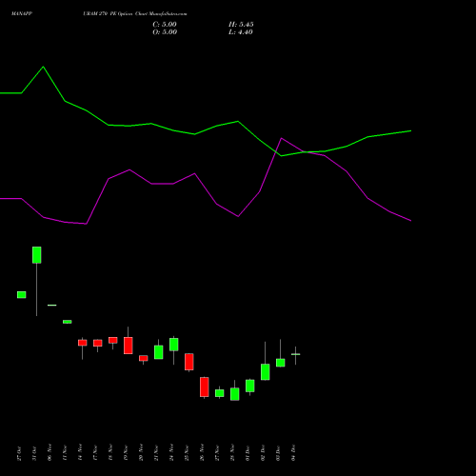This screenshot has width=476, height=476.
Task: Click the '02 Dec' date label
Action: click(x=263, y=453)
